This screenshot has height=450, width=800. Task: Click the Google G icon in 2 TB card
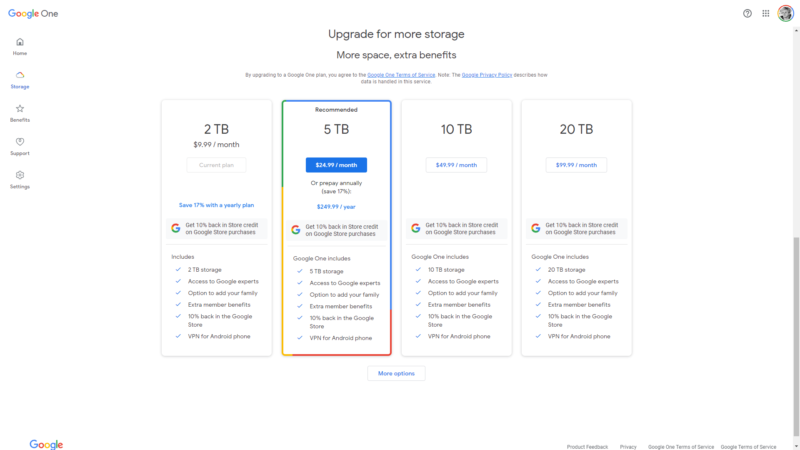(x=176, y=228)
